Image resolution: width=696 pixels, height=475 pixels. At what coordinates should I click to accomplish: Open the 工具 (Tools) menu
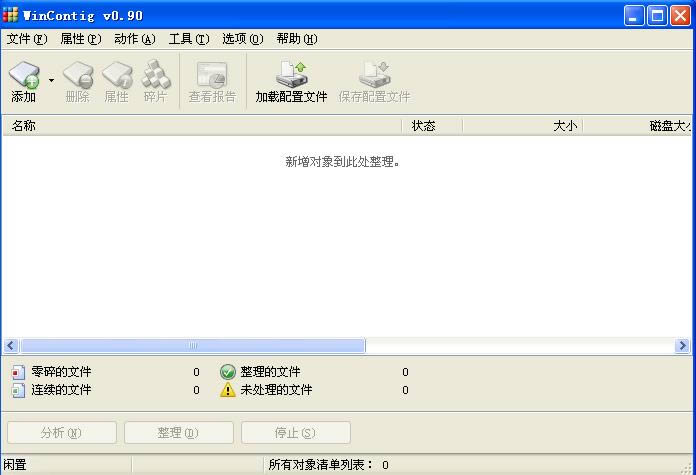[188, 39]
